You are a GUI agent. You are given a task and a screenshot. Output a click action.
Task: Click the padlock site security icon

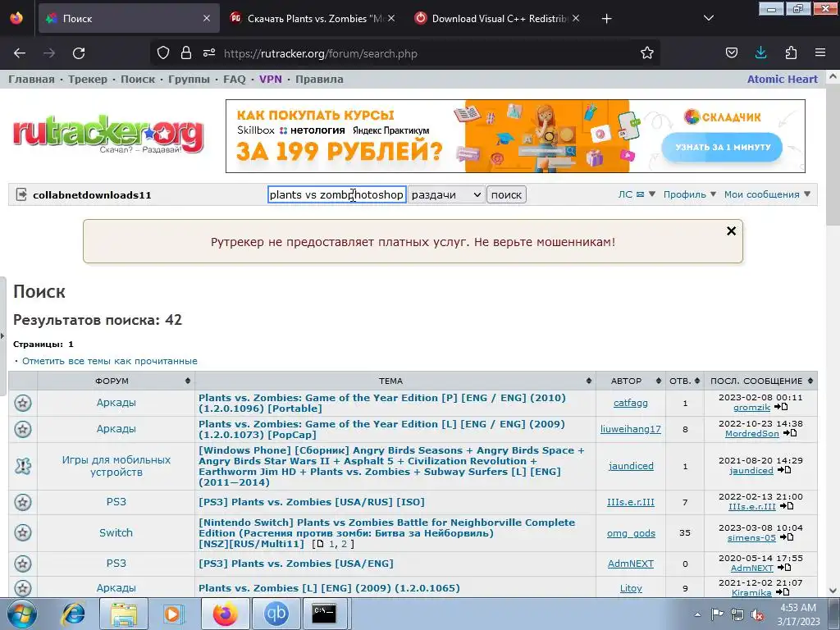(186, 53)
